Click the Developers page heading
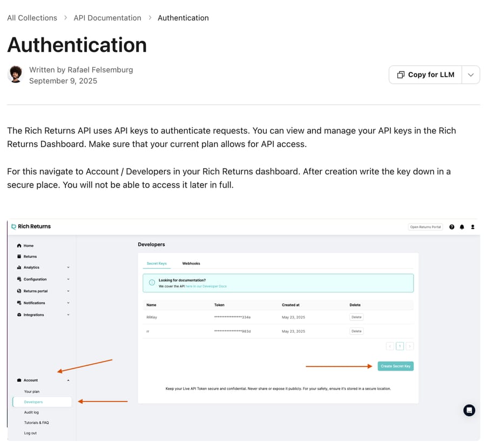The image size is (486, 448). 151,244
